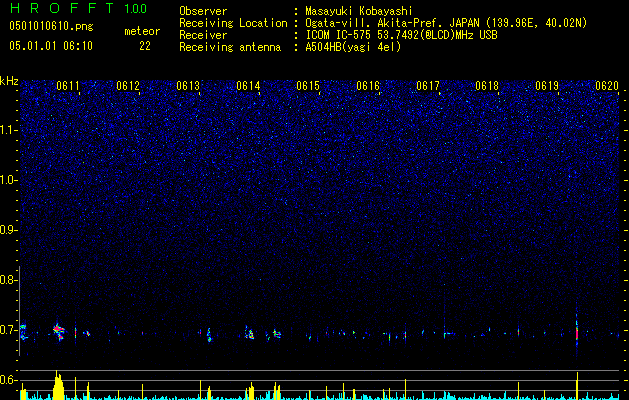
Task: Click the 0.8 kHz axis label
Action: [x=8, y=280]
